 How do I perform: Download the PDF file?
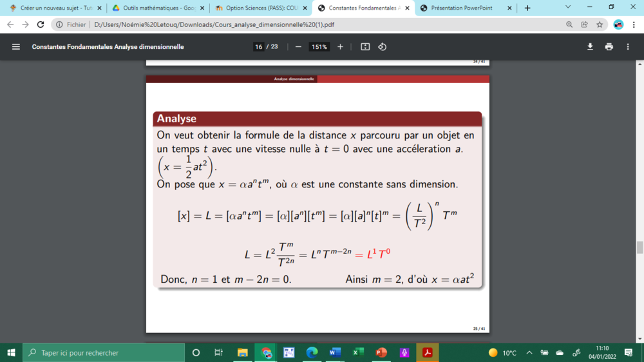coord(590,47)
